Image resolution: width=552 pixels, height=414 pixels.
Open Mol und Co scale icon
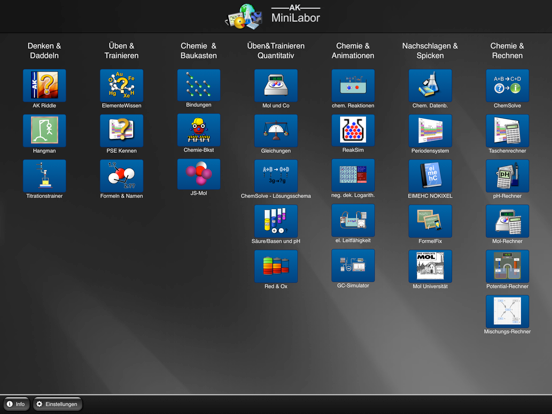point(276,86)
